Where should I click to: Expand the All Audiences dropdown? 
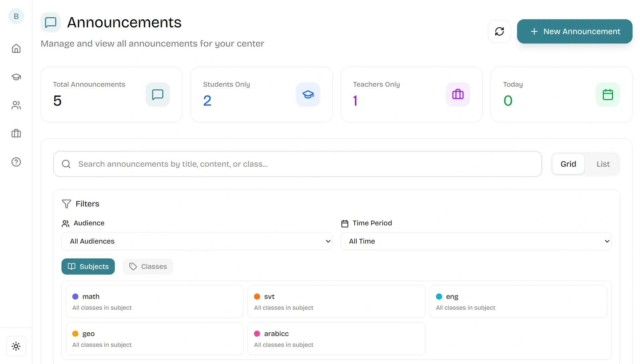197,241
